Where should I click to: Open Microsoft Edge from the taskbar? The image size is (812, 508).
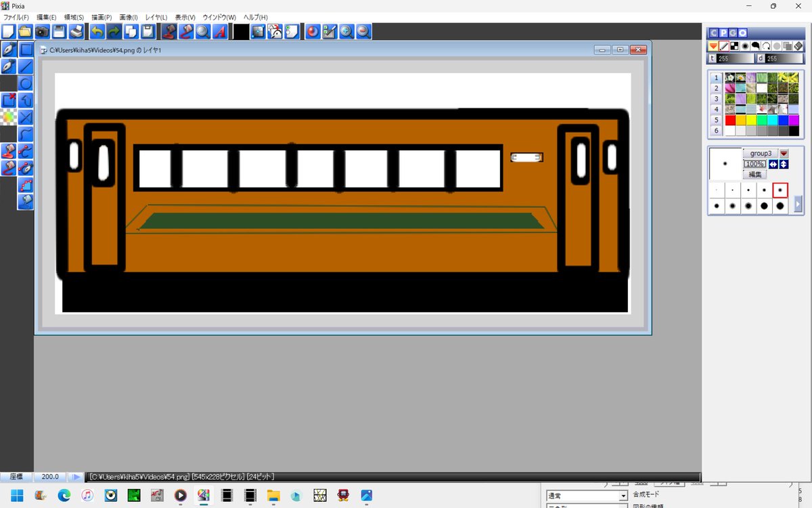click(64, 495)
